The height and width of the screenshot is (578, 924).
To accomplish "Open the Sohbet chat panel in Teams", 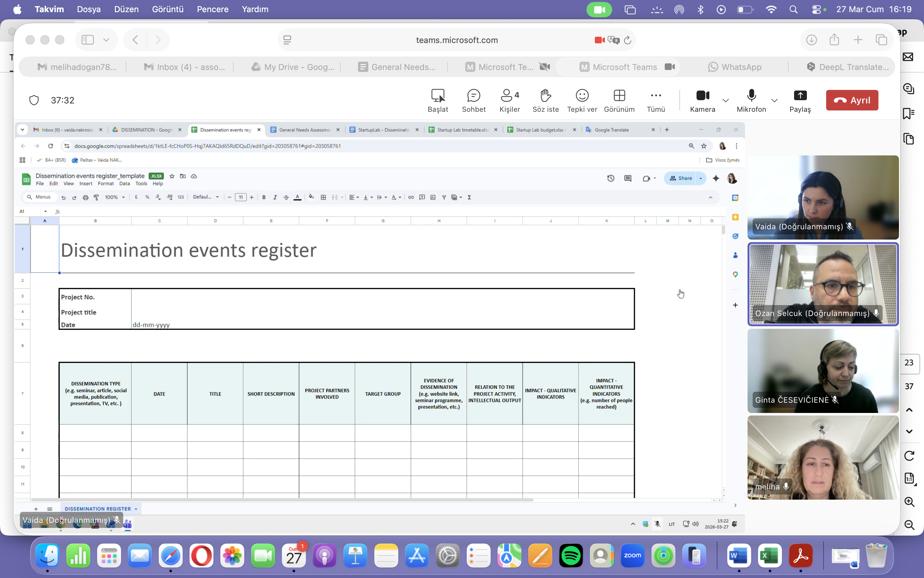I will 474,101.
